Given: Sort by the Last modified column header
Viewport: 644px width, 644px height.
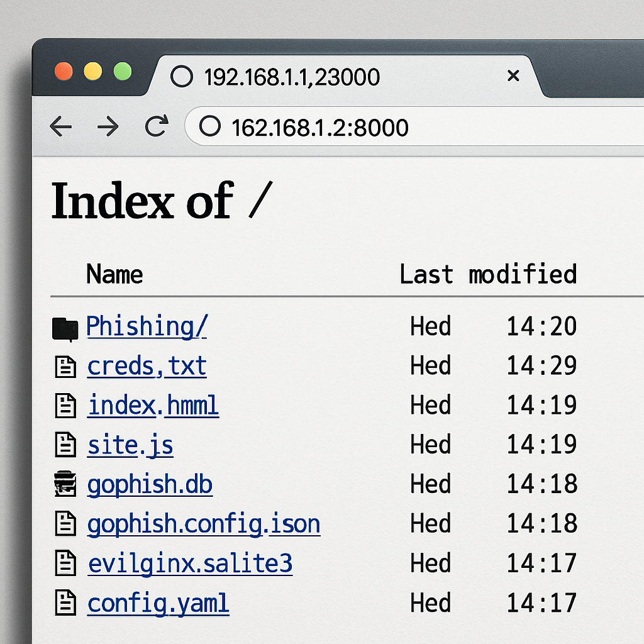Looking at the screenshot, I should pyautogui.click(x=488, y=274).
